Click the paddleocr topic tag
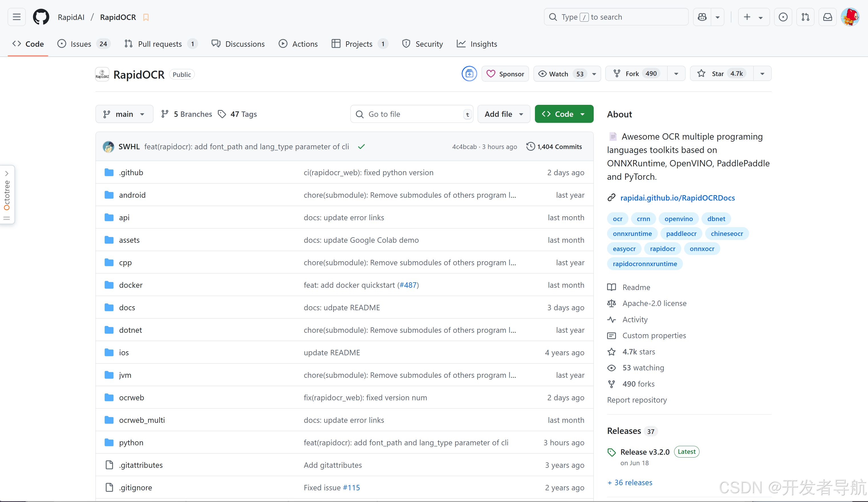868x502 pixels. 681,234
